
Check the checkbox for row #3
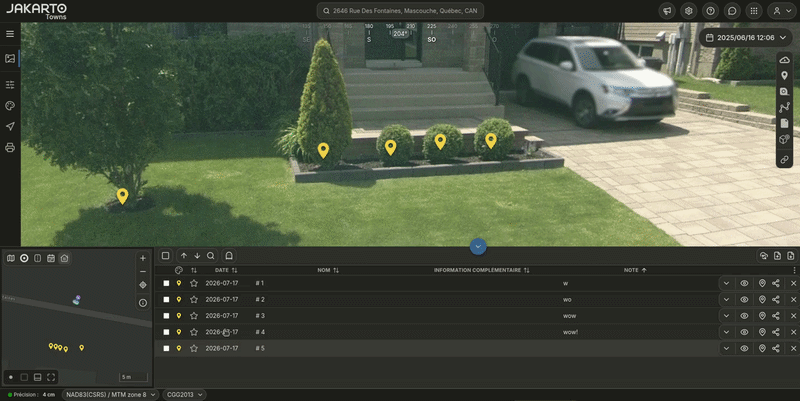166,316
